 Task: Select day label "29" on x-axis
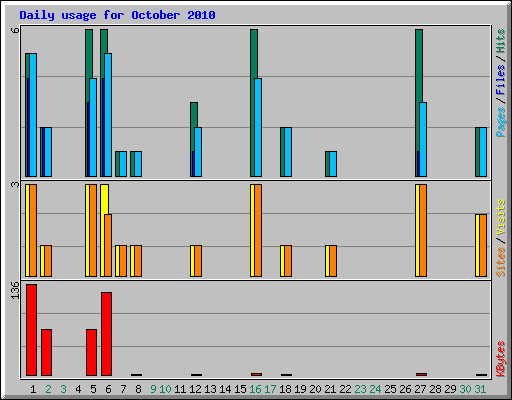pos(450,389)
